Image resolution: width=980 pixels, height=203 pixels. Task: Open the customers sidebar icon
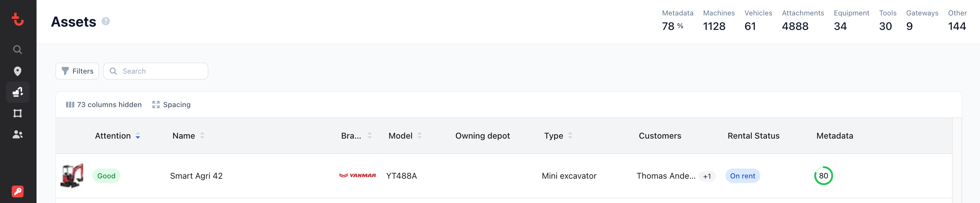point(17,134)
